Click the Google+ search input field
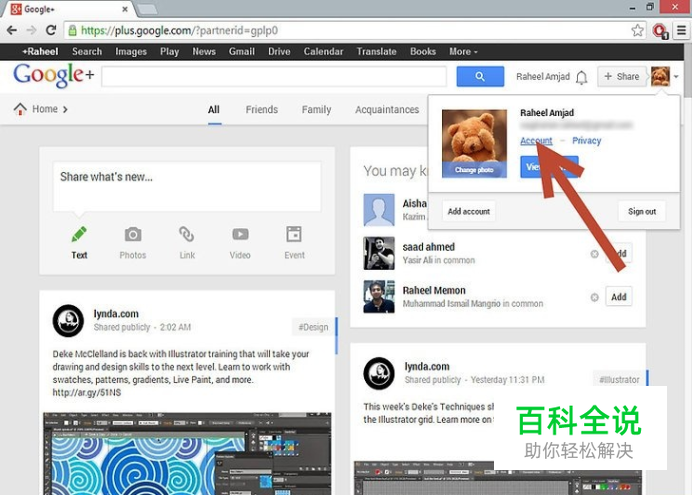This screenshot has width=692, height=495. point(274,76)
